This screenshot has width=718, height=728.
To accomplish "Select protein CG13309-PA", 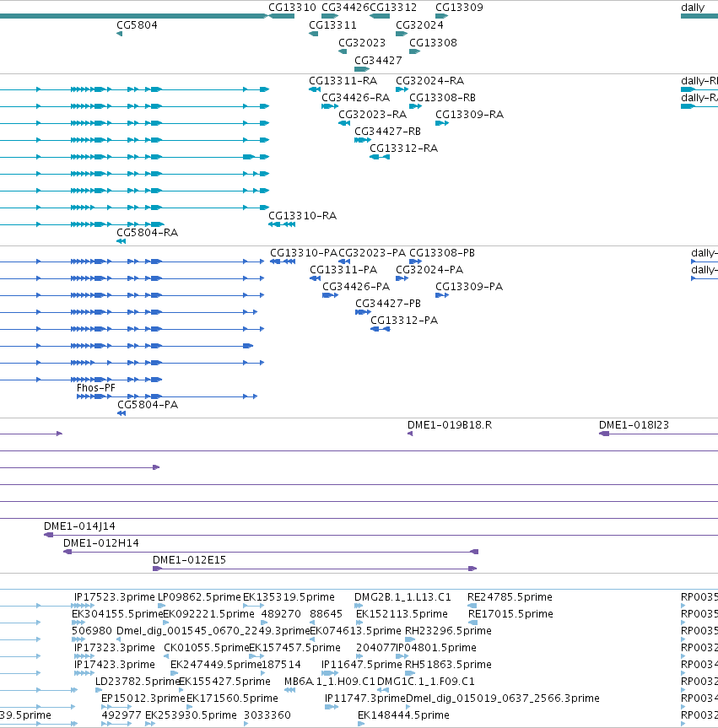I will tap(469, 287).
